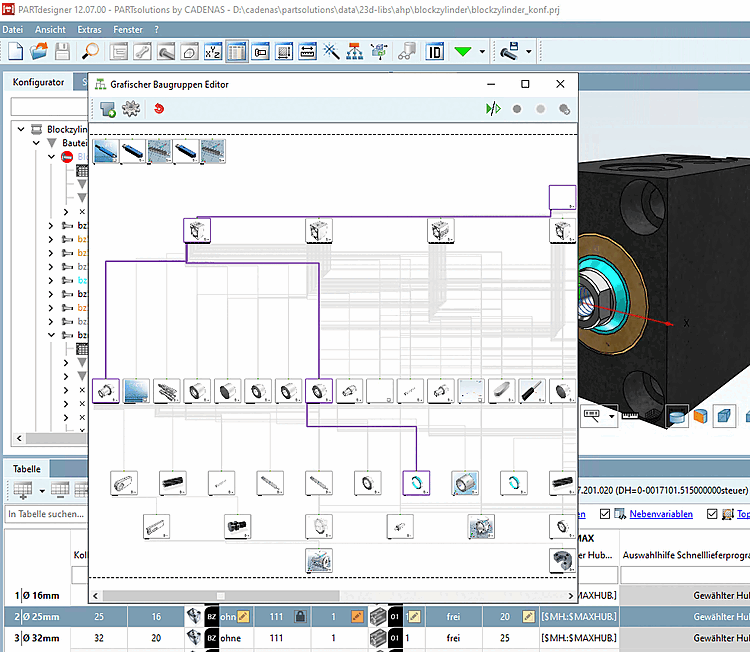
Task: Click the orange shaded cube view icon
Action: [701, 416]
